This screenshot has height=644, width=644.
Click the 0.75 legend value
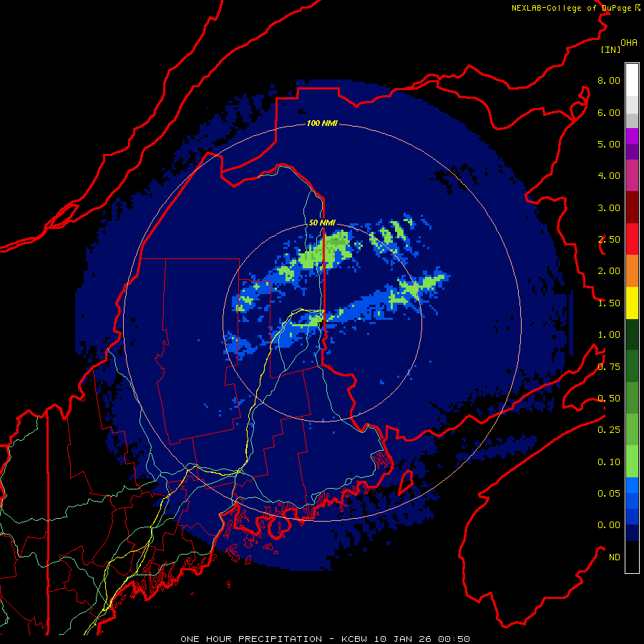pos(609,367)
